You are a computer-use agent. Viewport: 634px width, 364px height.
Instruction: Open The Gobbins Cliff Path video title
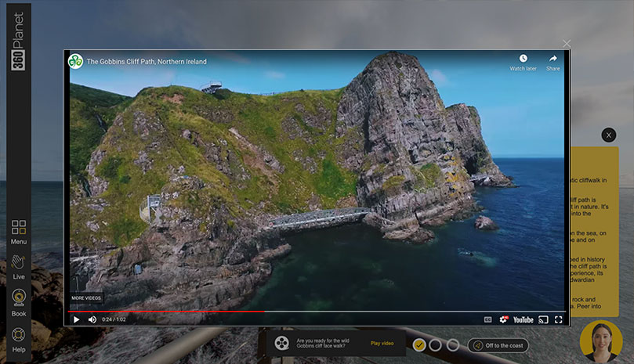(x=147, y=61)
